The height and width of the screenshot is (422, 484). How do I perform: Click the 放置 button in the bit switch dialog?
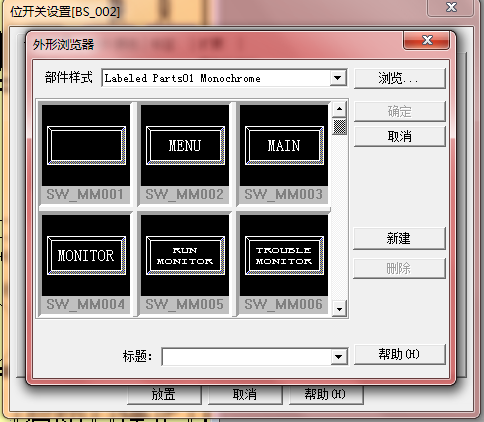(x=164, y=395)
